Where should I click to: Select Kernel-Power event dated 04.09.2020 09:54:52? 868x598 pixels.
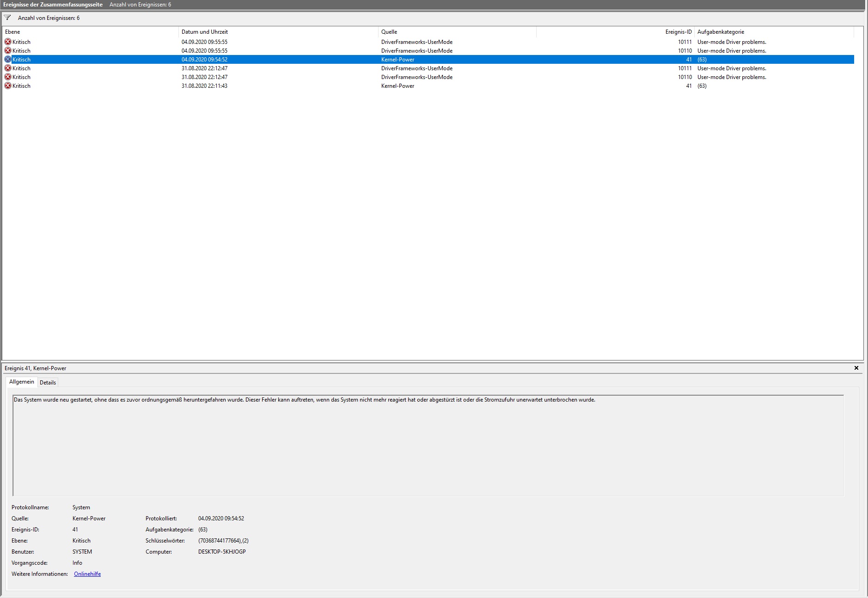click(x=428, y=59)
